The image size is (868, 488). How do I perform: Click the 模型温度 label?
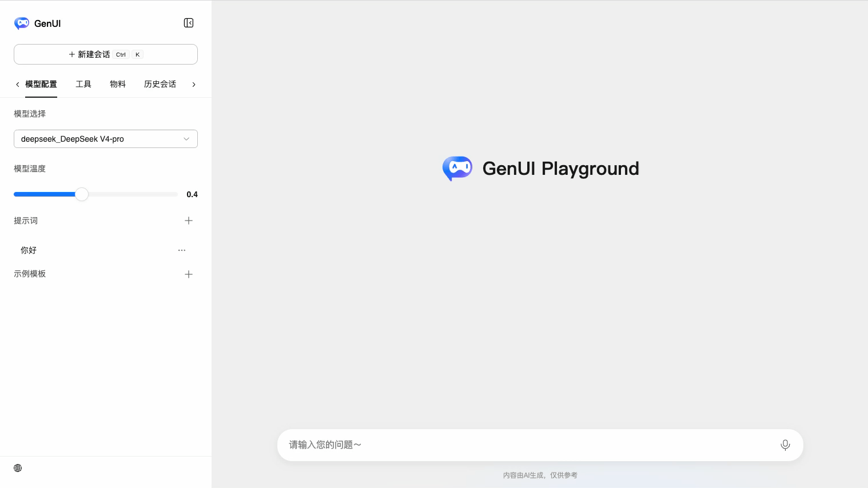pyautogui.click(x=30, y=169)
